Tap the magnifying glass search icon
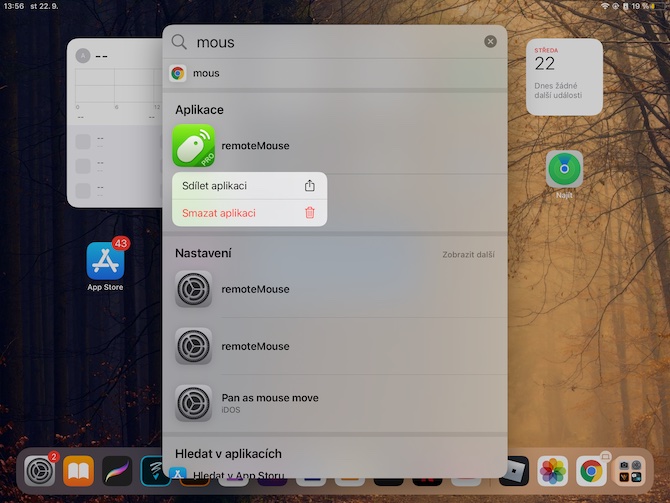The height and width of the screenshot is (503, 670). (179, 42)
